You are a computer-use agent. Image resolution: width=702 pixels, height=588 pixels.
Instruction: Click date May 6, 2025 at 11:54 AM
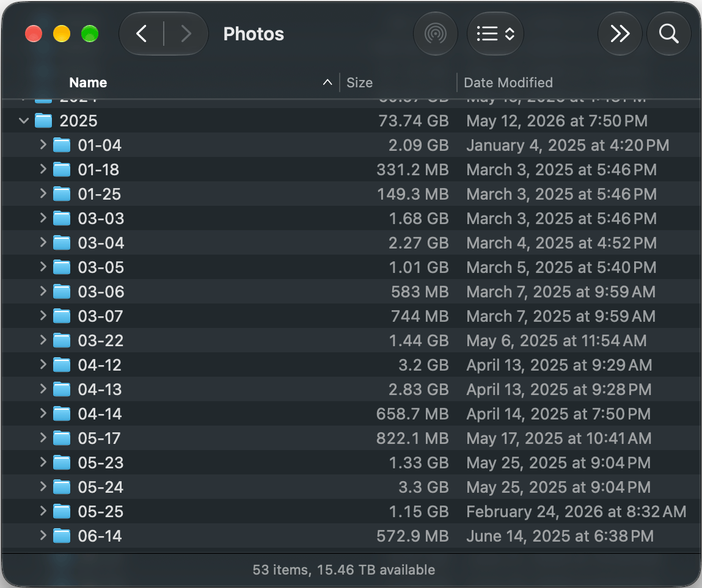[x=557, y=341]
